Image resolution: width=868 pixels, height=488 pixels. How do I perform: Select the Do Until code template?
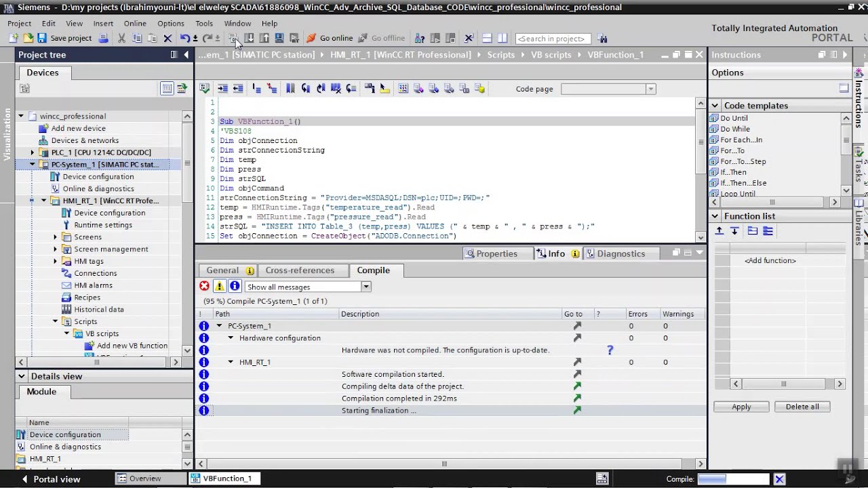(734, 118)
